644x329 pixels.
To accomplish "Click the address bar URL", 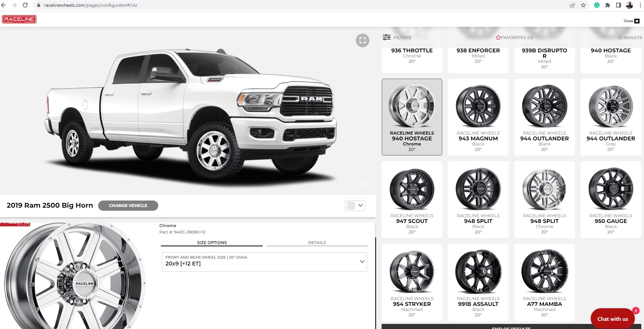I will coord(91,5).
